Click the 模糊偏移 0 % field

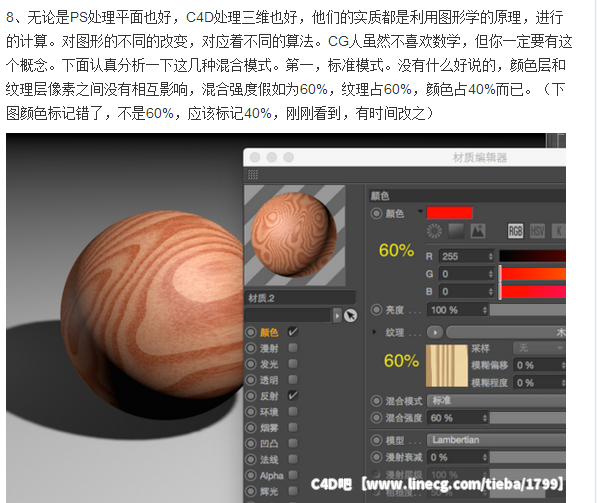pyautogui.click(x=539, y=365)
